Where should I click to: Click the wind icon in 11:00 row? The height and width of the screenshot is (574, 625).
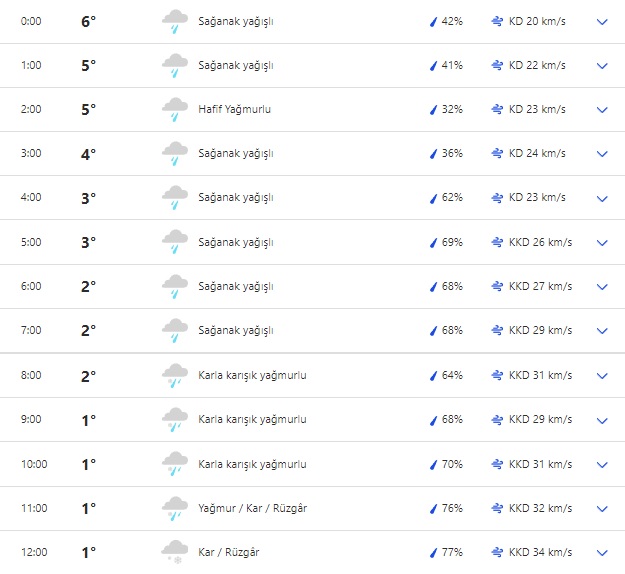tap(497, 508)
